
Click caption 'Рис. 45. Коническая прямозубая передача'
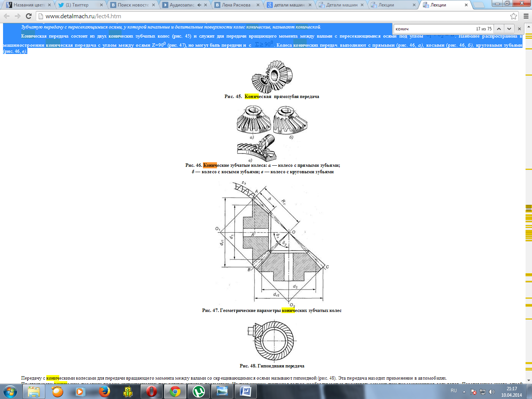(x=272, y=97)
